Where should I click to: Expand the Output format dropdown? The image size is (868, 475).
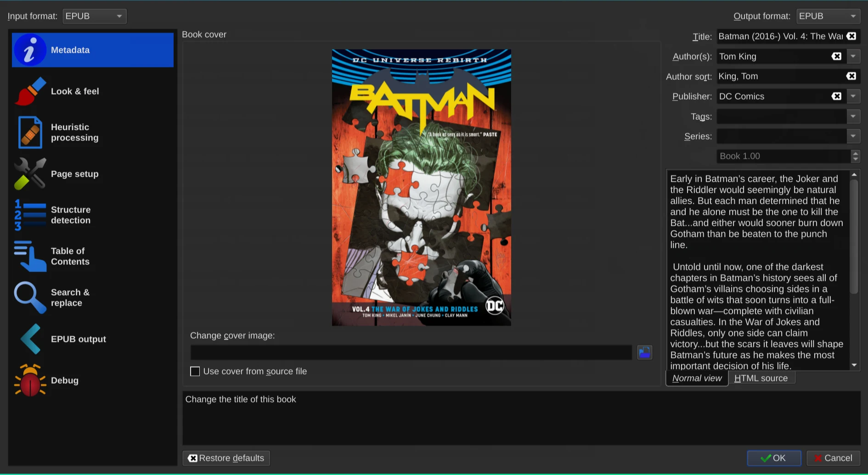(828, 16)
